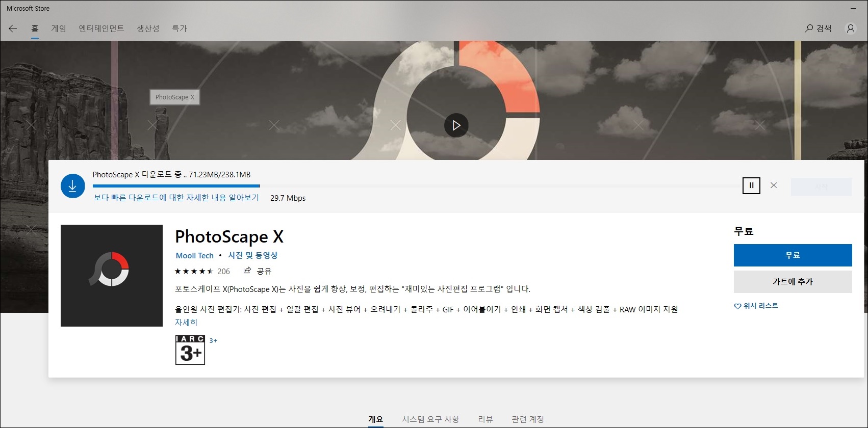Click the star rating 206
Screen dimensions: 868x428
202,271
